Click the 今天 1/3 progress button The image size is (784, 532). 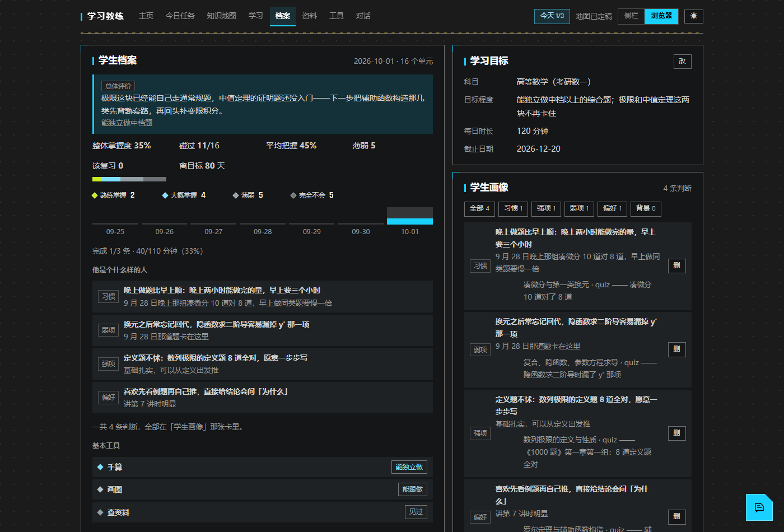pos(552,16)
